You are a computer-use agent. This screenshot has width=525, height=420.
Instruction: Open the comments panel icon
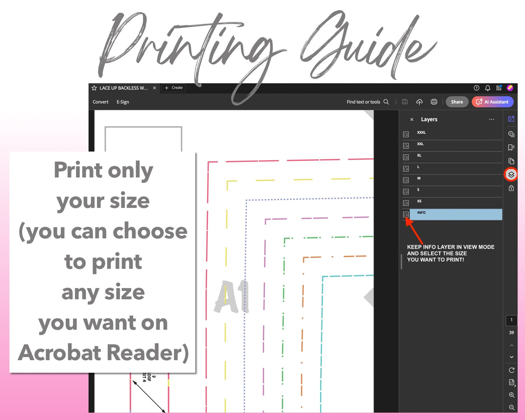511,134
